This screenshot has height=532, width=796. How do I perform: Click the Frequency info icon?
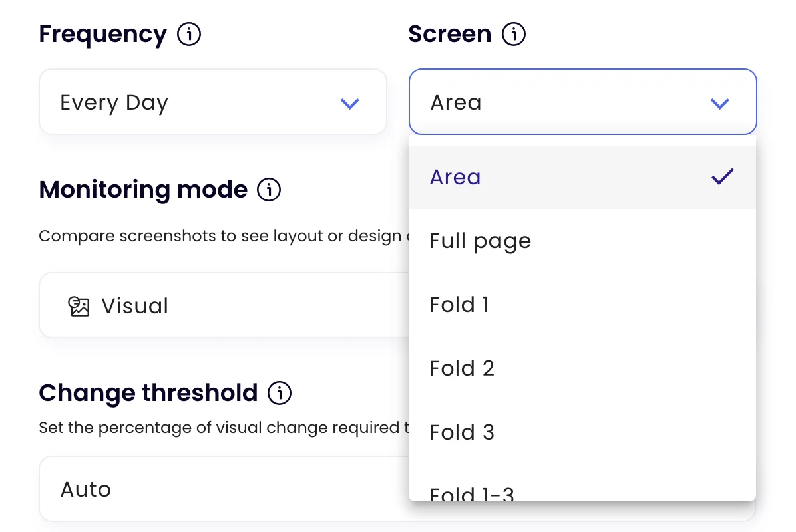189,34
